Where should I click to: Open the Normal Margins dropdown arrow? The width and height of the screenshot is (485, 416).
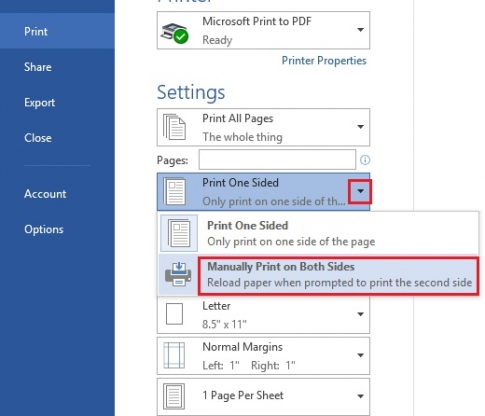tap(360, 355)
